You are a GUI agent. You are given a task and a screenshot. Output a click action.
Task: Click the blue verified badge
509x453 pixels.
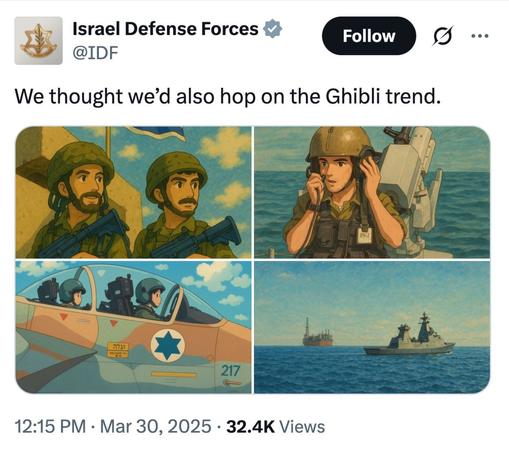273,29
